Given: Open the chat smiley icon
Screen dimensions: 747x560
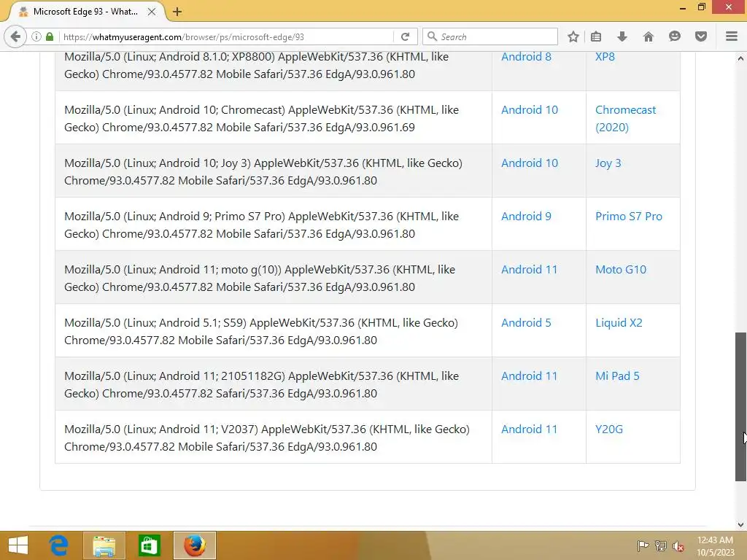Looking at the screenshot, I should (x=675, y=36).
